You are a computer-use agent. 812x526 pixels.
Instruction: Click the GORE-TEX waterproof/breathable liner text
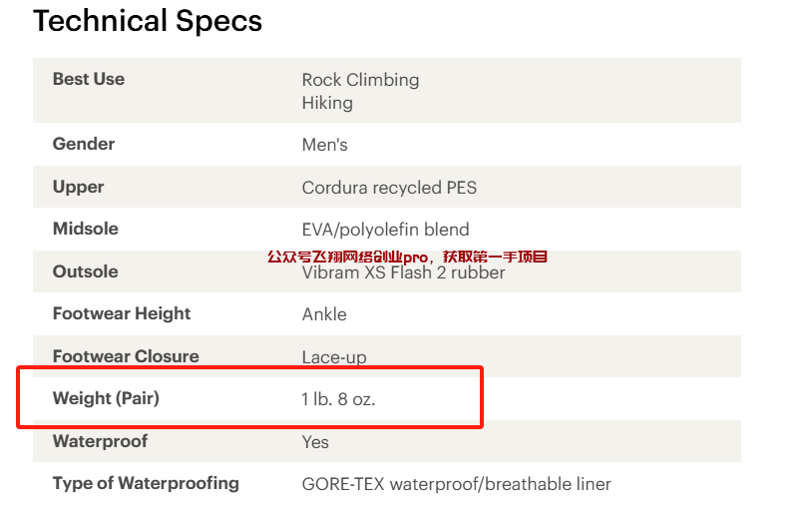coord(456,484)
